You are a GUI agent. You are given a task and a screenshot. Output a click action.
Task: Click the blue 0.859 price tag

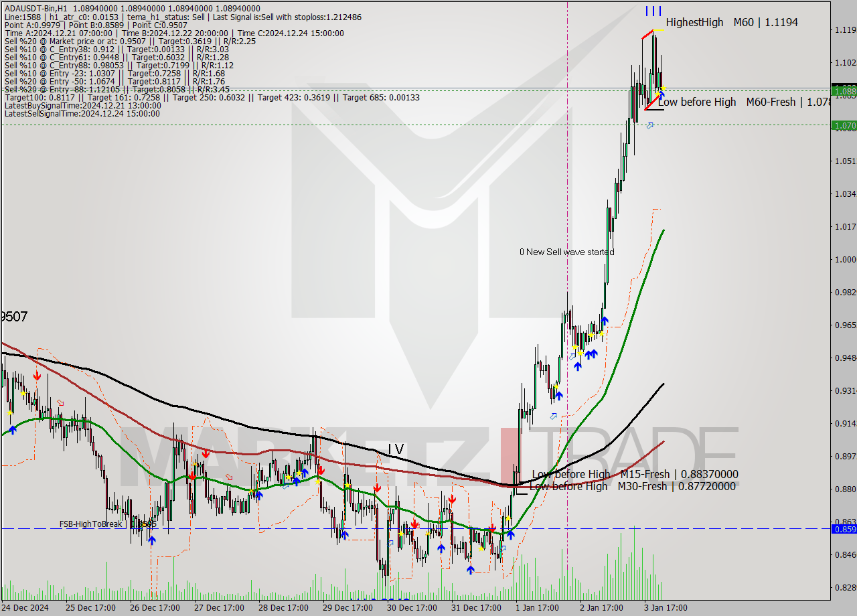[x=844, y=529]
